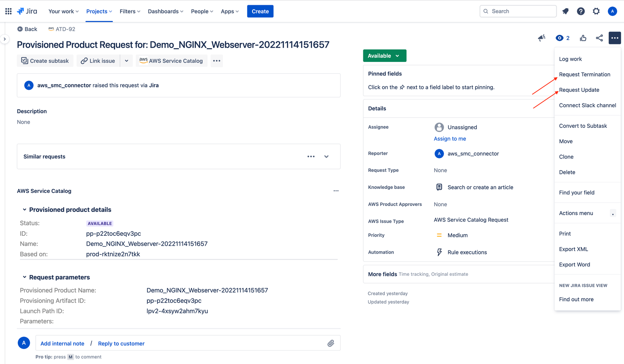Click the Unassigned avatar icon
Image resolution: width=624 pixels, height=364 pixels.
click(x=439, y=127)
